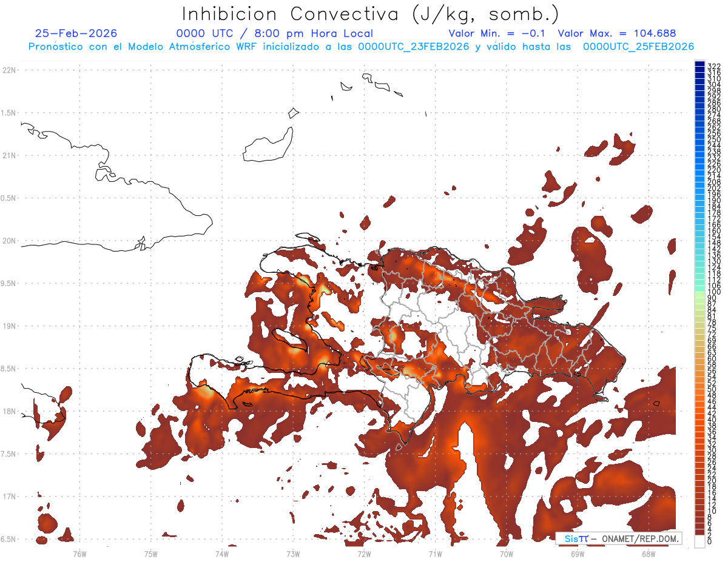The width and height of the screenshot is (728, 562).
Task: Click the '322' value on the color scale
Action: pos(714,65)
